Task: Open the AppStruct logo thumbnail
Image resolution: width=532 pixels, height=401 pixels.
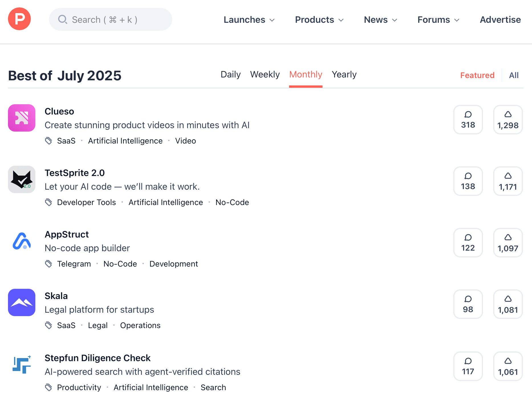Action: coord(22,241)
